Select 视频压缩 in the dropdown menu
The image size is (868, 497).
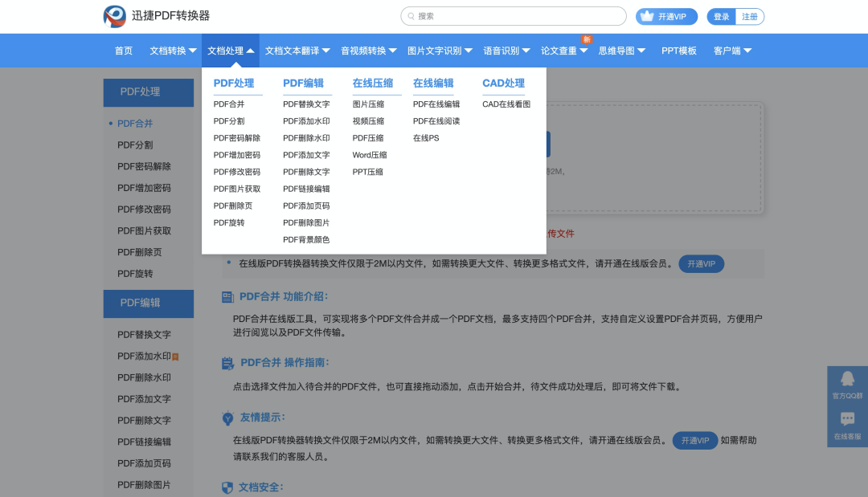coord(368,121)
